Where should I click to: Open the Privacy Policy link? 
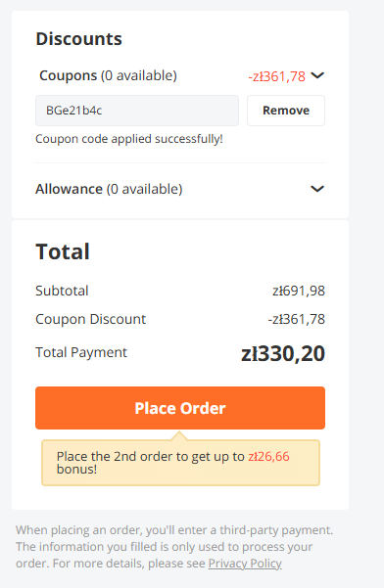pyautogui.click(x=245, y=564)
